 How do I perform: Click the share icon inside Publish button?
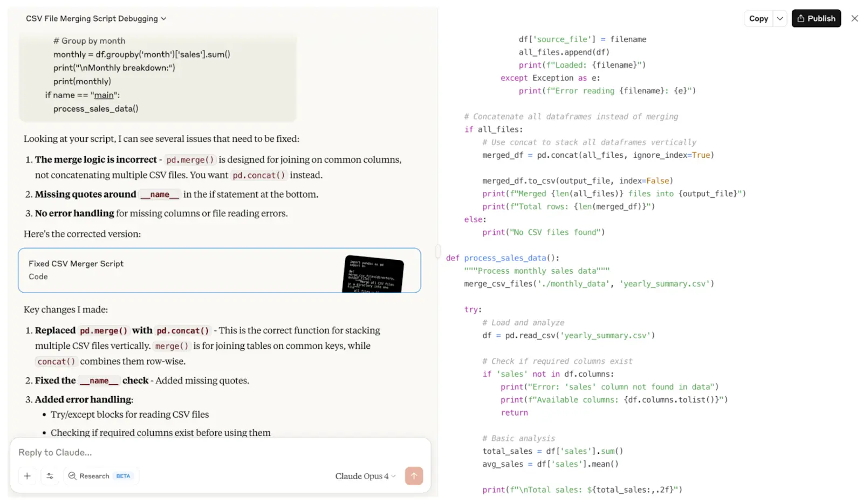coord(801,18)
